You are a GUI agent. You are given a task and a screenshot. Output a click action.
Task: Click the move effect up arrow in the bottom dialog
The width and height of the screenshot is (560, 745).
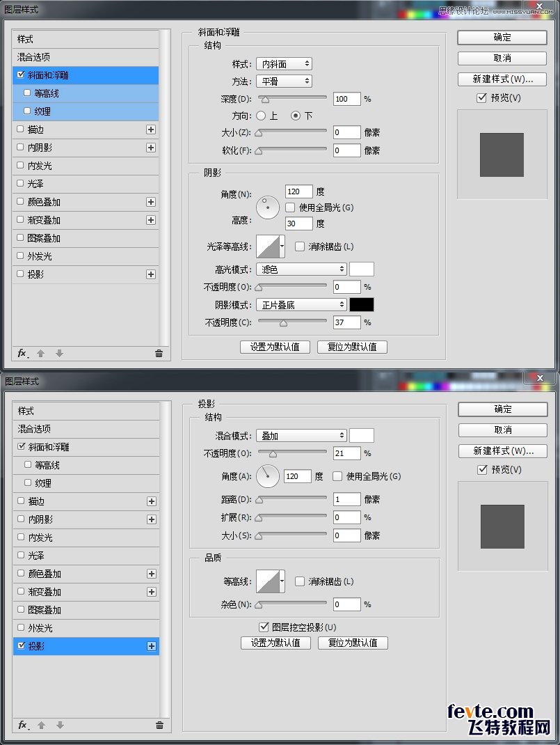click(x=41, y=725)
